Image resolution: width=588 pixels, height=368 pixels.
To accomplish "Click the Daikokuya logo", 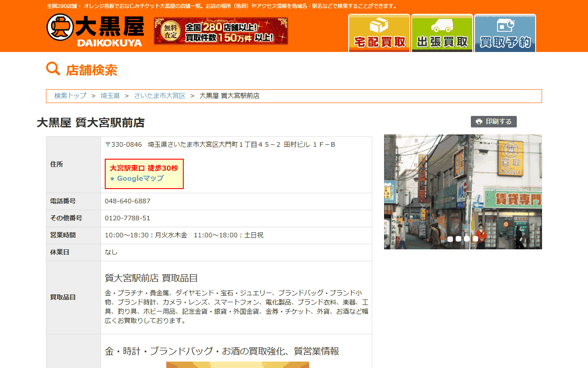I will tap(95, 30).
